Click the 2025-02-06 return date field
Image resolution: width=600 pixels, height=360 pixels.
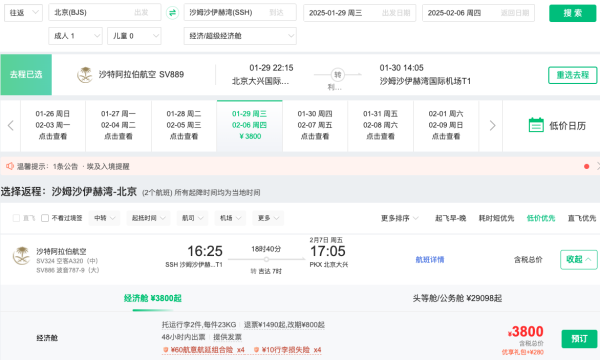pos(478,13)
